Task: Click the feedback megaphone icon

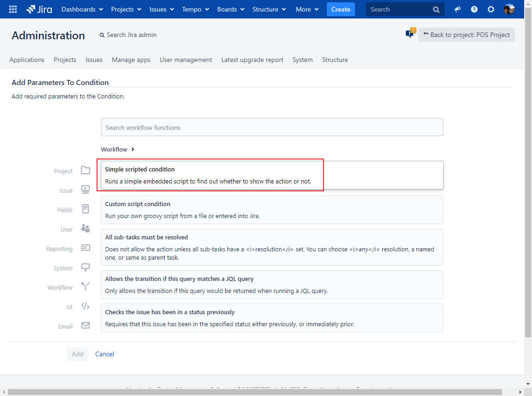Action: coord(458,9)
